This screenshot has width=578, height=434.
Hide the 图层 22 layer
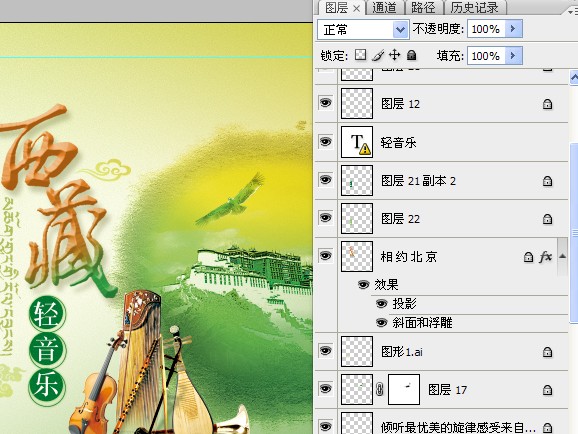click(x=325, y=218)
